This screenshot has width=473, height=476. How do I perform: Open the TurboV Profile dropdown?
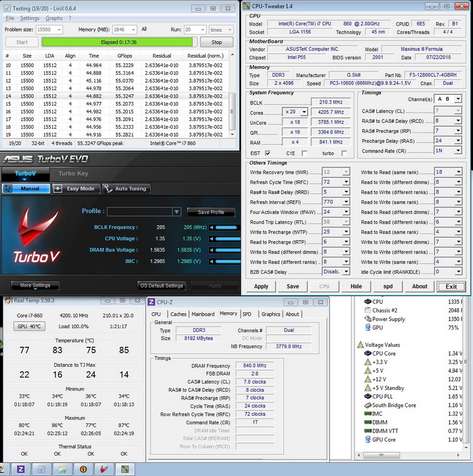[x=177, y=212]
